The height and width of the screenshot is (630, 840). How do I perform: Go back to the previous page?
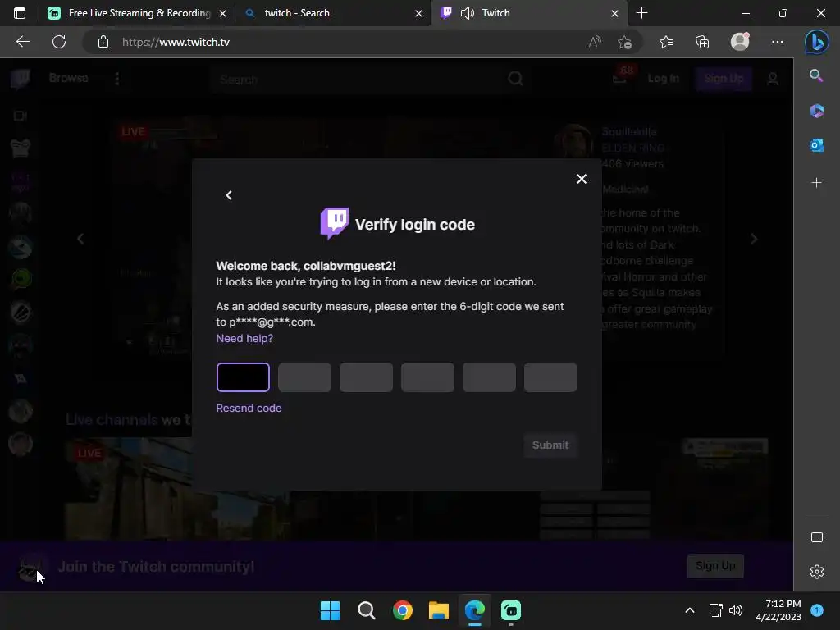point(22,42)
